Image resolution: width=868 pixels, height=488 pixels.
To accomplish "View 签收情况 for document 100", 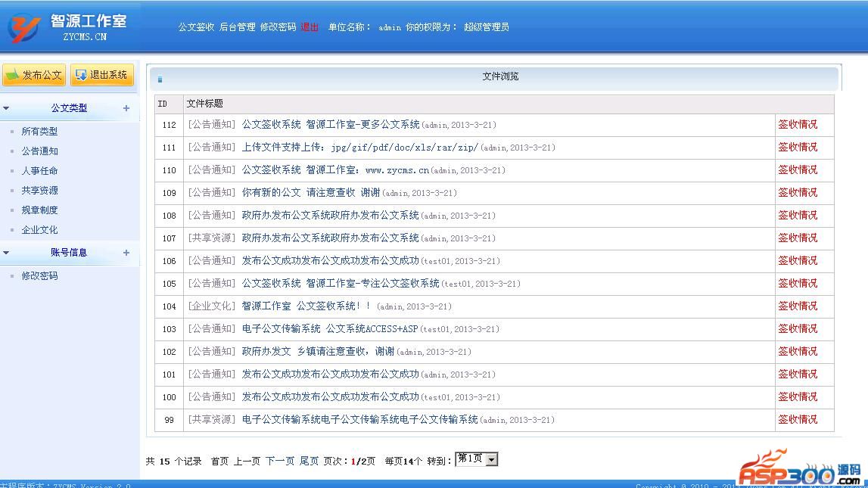I will [798, 396].
